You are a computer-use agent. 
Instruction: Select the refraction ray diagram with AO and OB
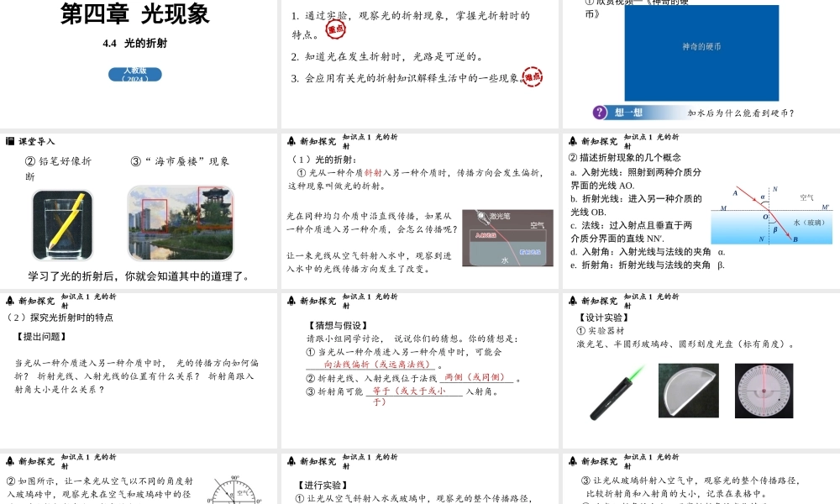point(771,215)
